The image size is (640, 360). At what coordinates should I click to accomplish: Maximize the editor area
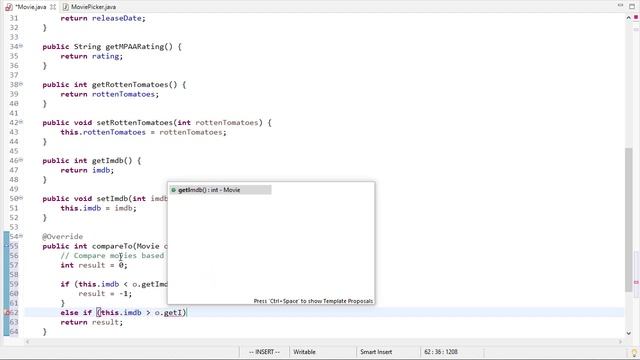(632, 6)
